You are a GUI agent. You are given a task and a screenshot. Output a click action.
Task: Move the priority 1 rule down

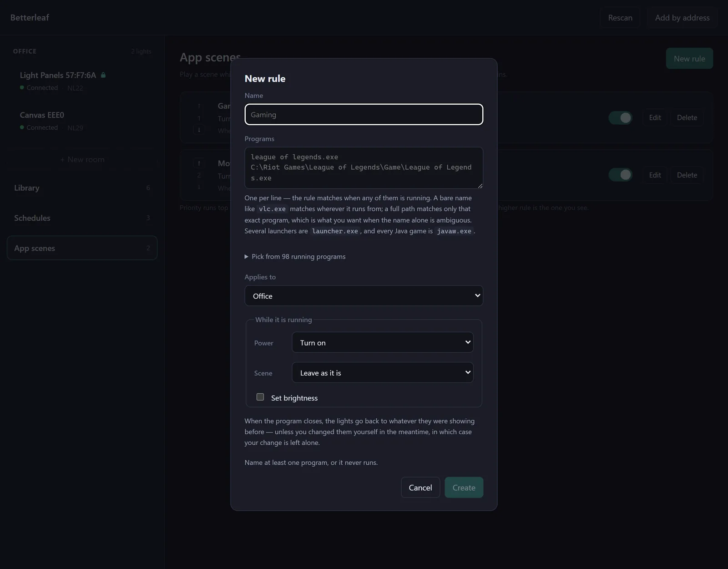199,130
